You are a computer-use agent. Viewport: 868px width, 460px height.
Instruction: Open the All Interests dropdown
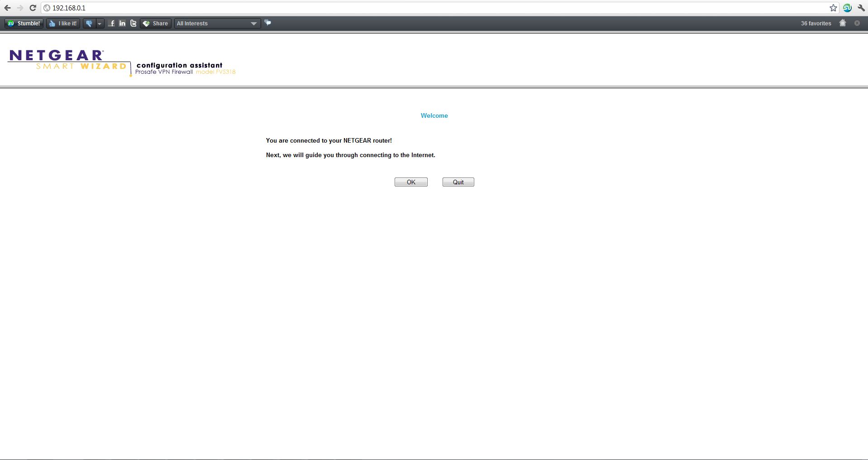[x=217, y=23]
